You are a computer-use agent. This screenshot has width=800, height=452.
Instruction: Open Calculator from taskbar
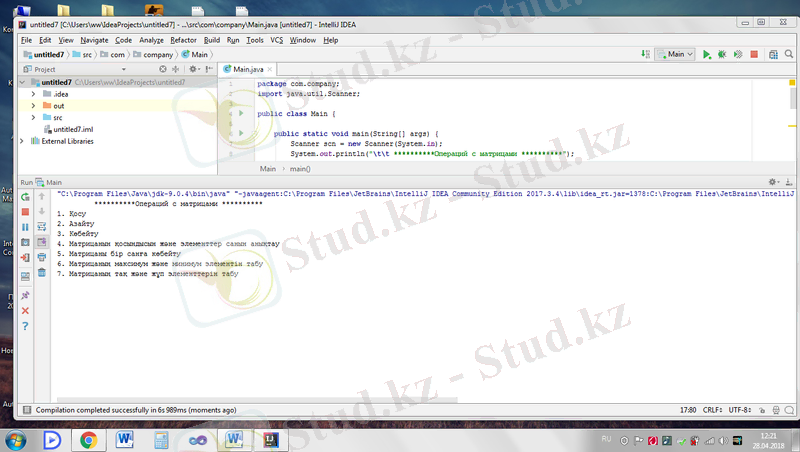tap(161, 440)
